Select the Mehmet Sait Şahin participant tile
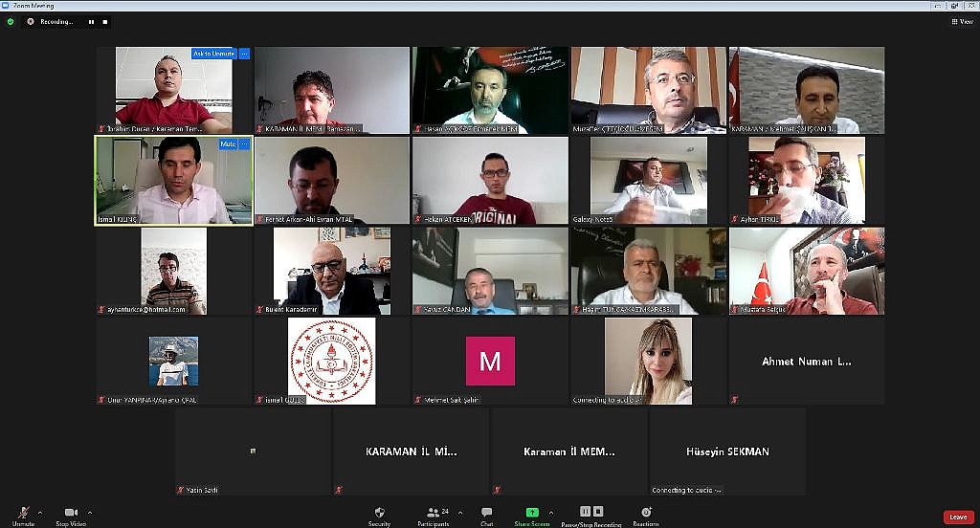The image size is (980, 528). click(491, 362)
